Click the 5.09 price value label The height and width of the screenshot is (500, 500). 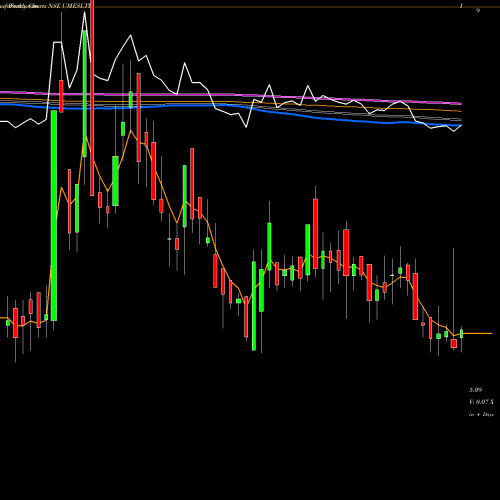[475, 390]
